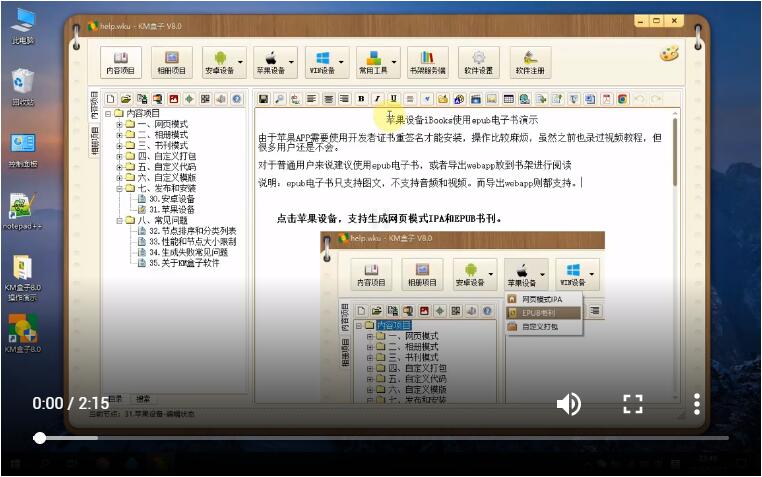Screen dimensions: 762x477
Task: Click the 内容项目 toolbar button
Action: pos(120,63)
